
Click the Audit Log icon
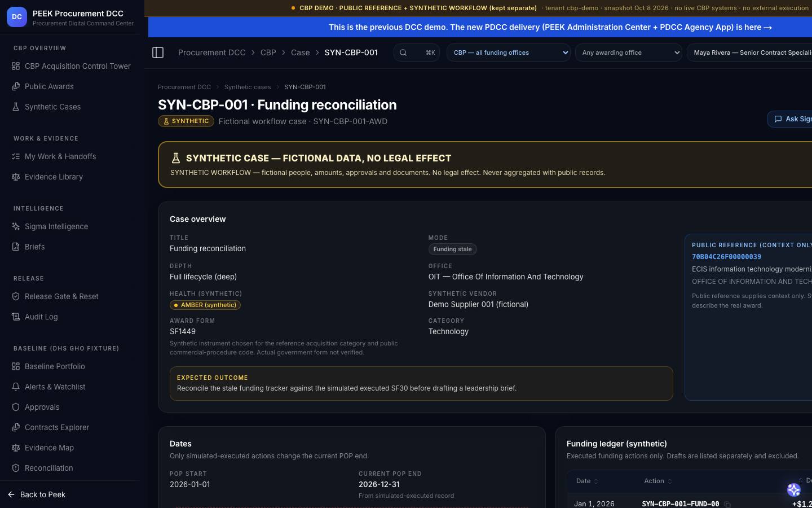coord(16,317)
